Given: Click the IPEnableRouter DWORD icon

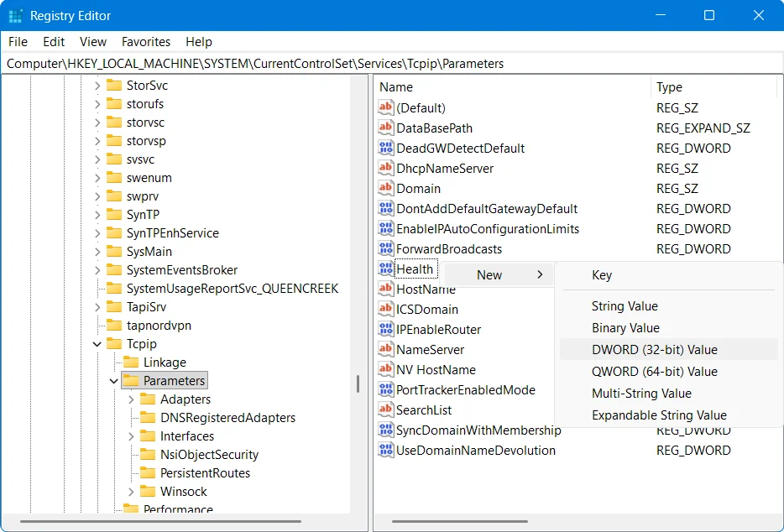Looking at the screenshot, I should [385, 330].
